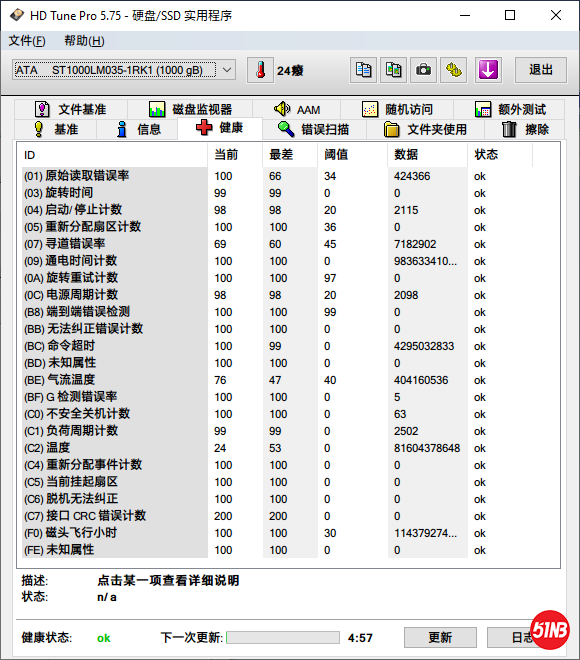
Task: Click the next update progress bar
Action: [283, 637]
